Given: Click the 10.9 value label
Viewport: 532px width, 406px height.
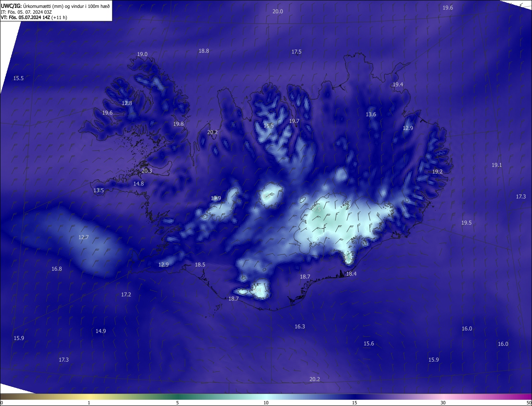Looking at the screenshot, I should (216, 198).
